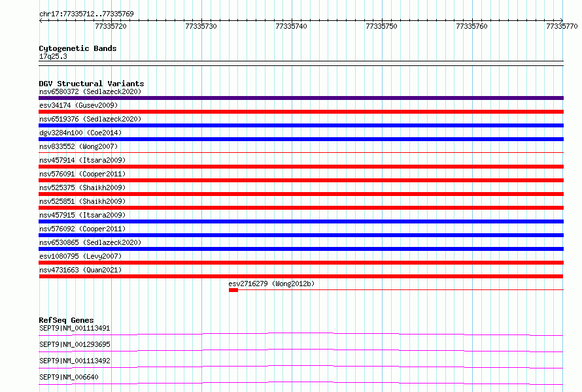Screen dimensions: 582x392
Task: Select the 17q25.3 band label
Action: 53,56
